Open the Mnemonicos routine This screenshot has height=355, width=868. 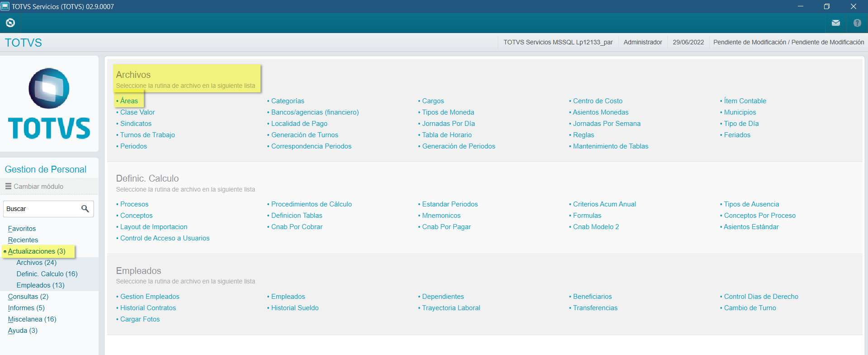tap(441, 216)
